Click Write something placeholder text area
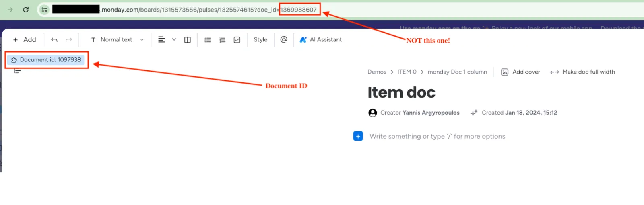 (x=437, y=137)
